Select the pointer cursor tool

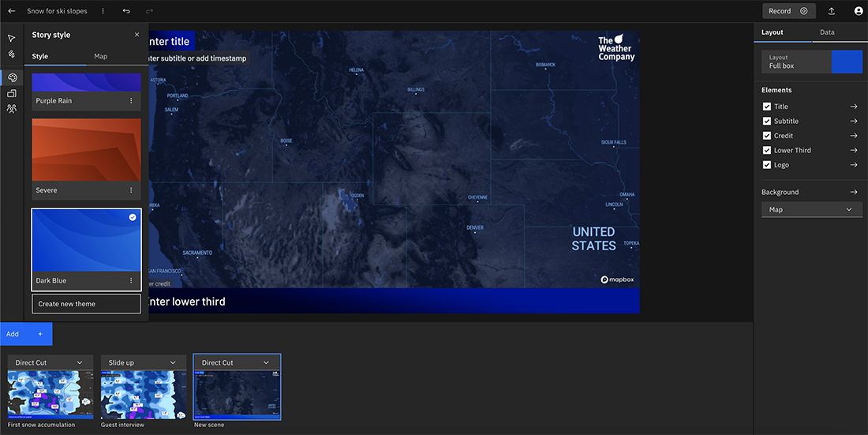point(12,38)
